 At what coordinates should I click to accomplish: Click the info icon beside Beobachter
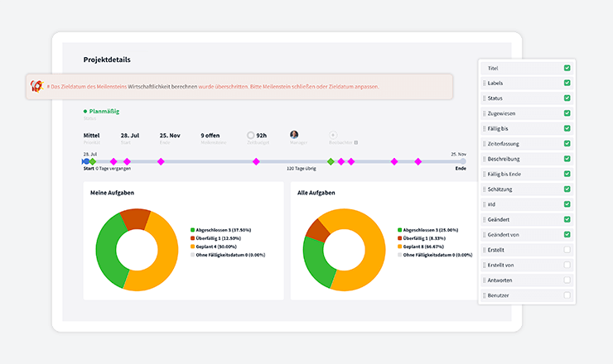pyautogui.click(x=355, y=142)
